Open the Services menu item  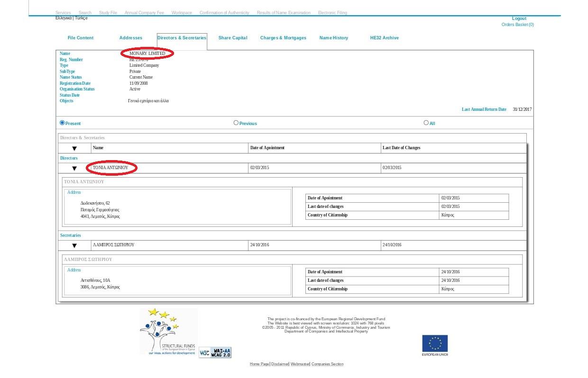point(63,13)
